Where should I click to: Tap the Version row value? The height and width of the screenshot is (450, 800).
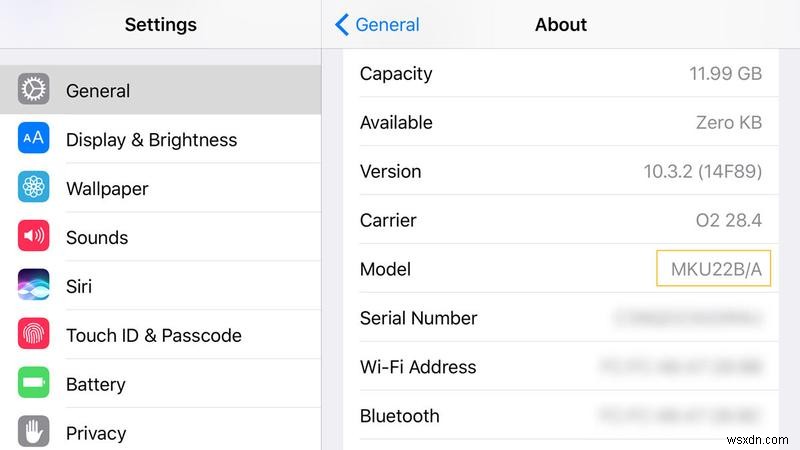702,172
